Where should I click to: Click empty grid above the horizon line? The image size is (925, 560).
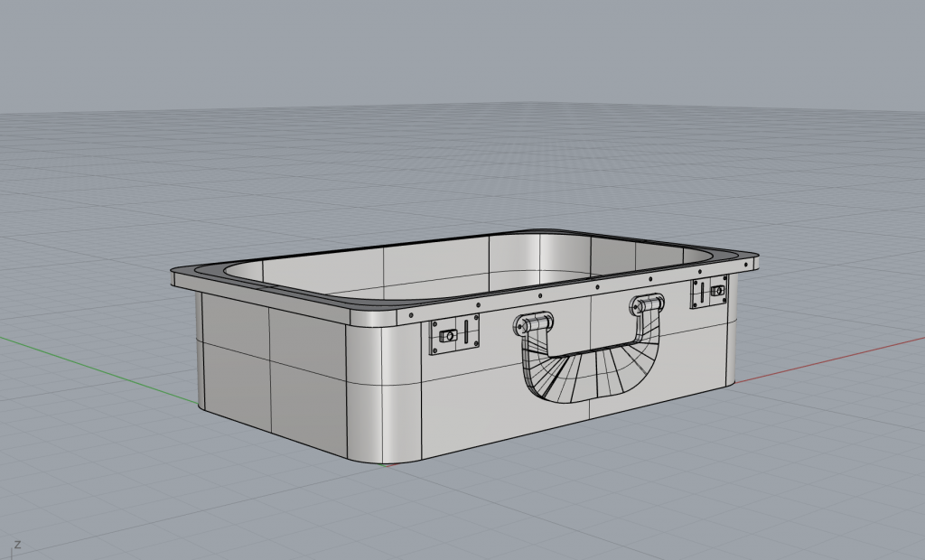[x=452, y=54]
